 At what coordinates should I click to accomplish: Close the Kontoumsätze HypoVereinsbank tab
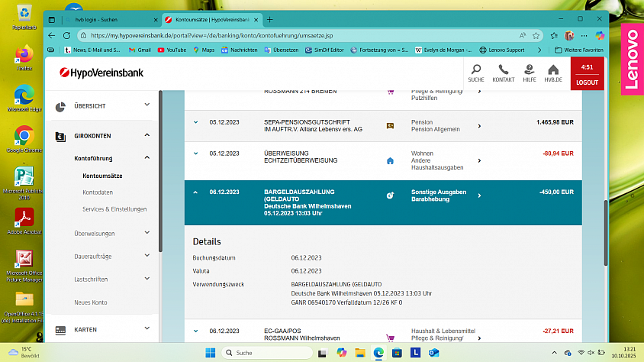256,20
